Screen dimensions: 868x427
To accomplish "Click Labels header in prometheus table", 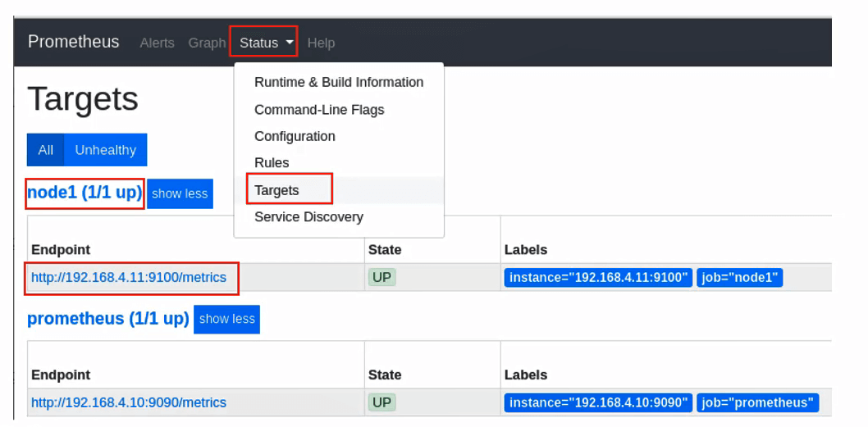I will click(x=526, y=375).
